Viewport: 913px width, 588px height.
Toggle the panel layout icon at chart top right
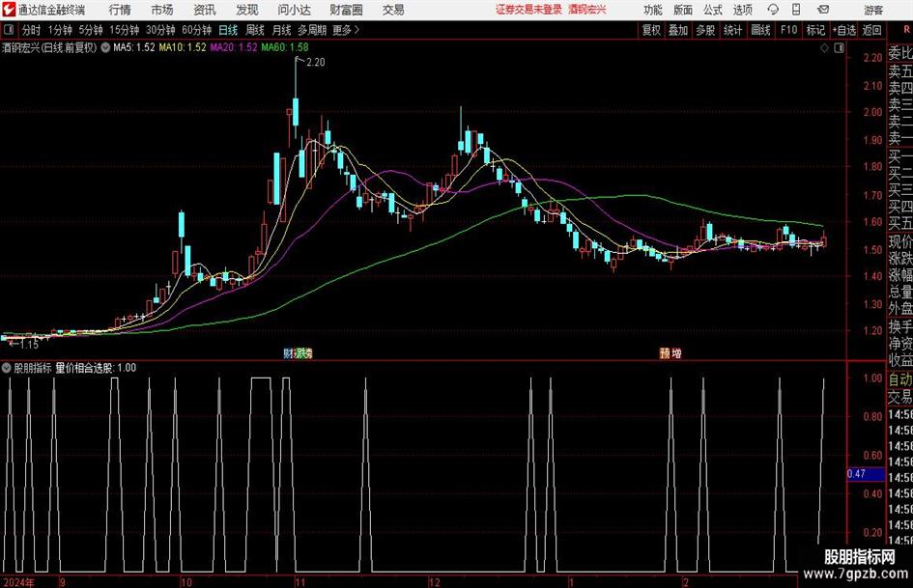tap(839, 48)
